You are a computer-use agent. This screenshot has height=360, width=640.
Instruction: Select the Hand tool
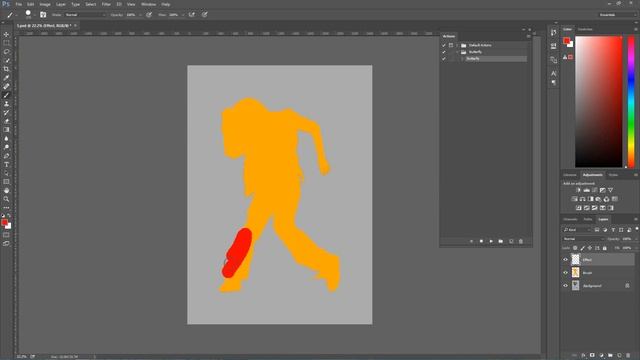pos(6,191)
